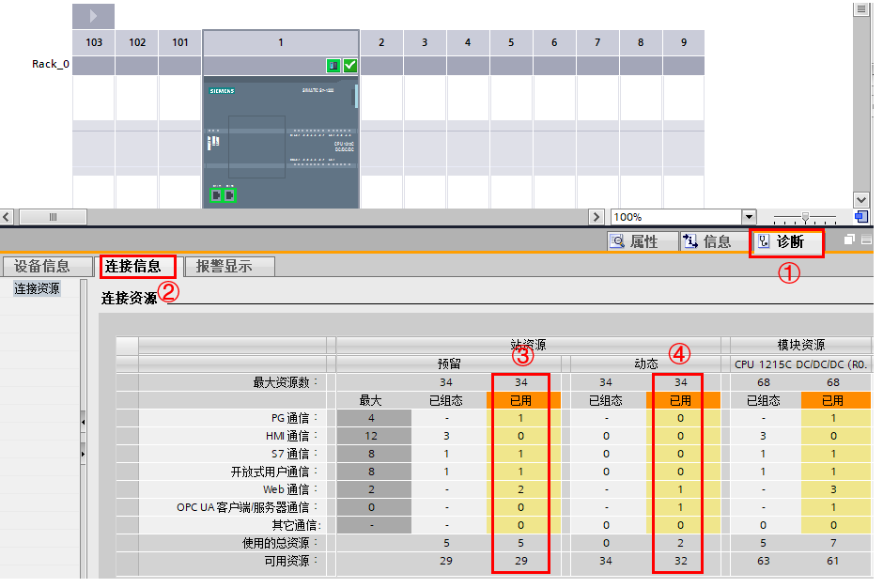Click the Rack_0 label
This screenshot has height=588, width=883.
tap(50, 64)
